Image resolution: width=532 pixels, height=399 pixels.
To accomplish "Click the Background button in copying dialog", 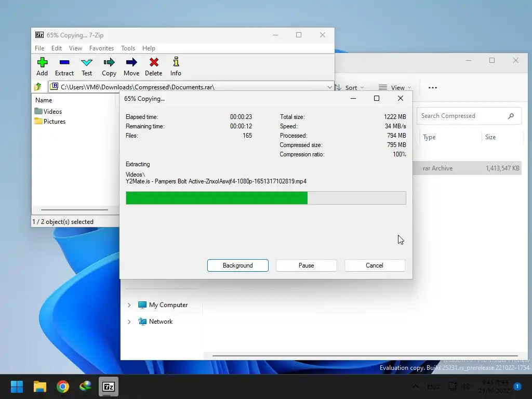I will tap(238, 265).
